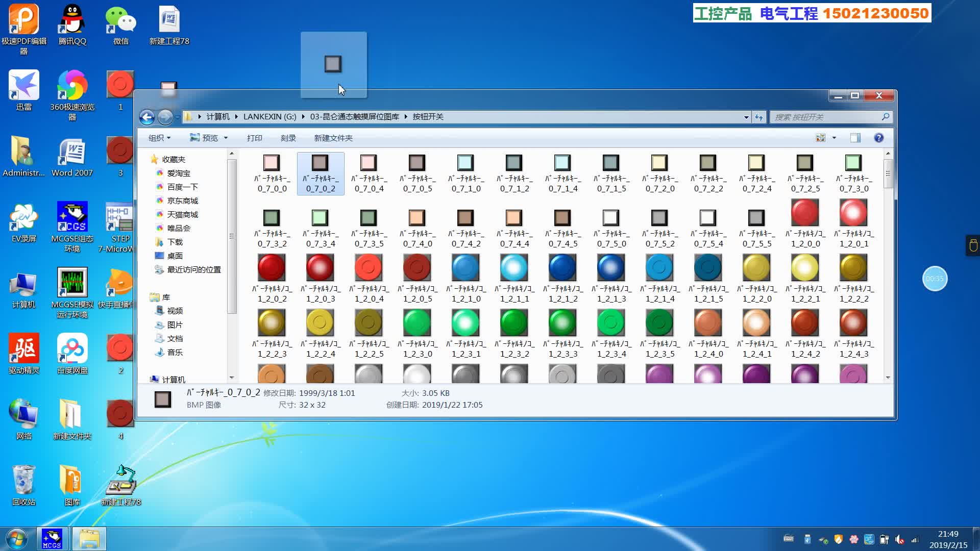Select 下载 in the favorites sidebar

pyautogui.click(x=175, y=242)
